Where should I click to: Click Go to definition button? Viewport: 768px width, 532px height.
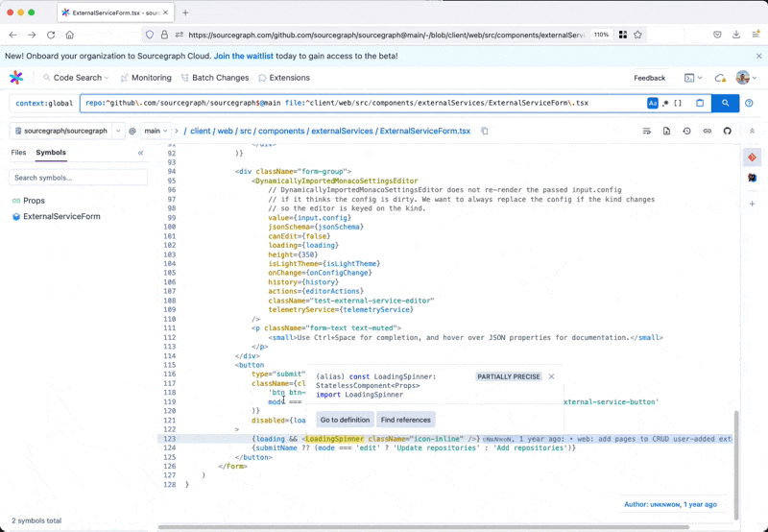(345, 420)
